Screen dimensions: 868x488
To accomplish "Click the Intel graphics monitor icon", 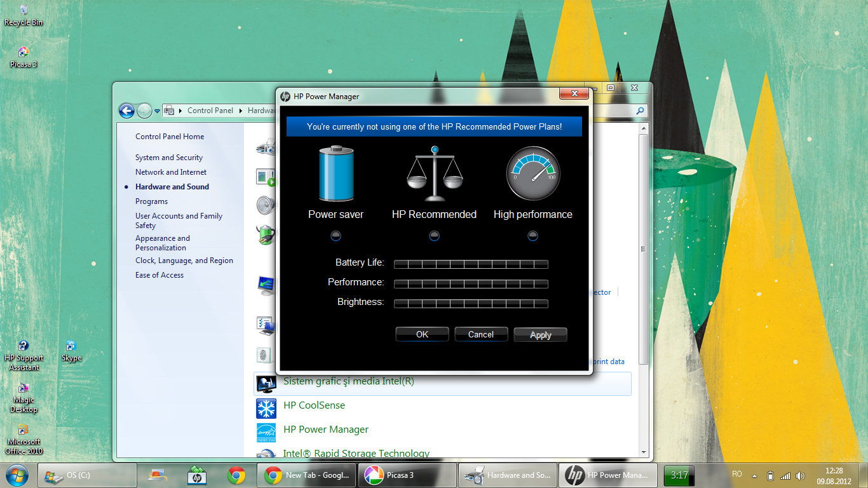I will (x=266, y=383).
